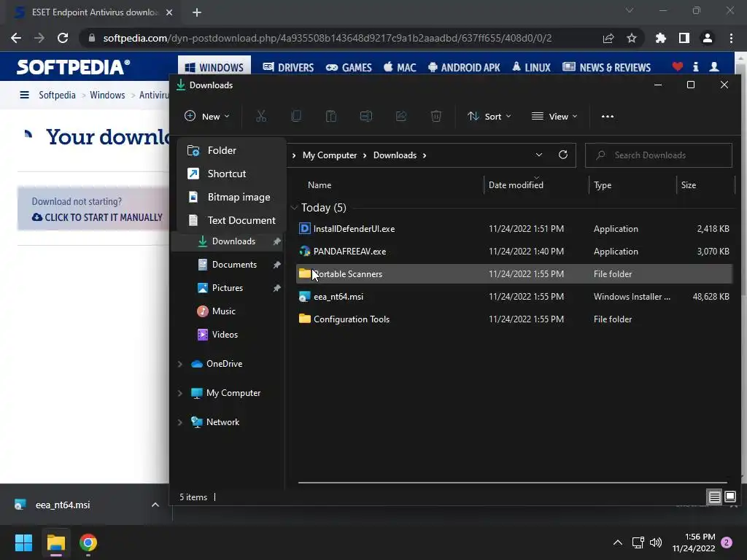Click Softpedia red heart icon
Viewport: 747px width, 560px height.
click(678, 66)
